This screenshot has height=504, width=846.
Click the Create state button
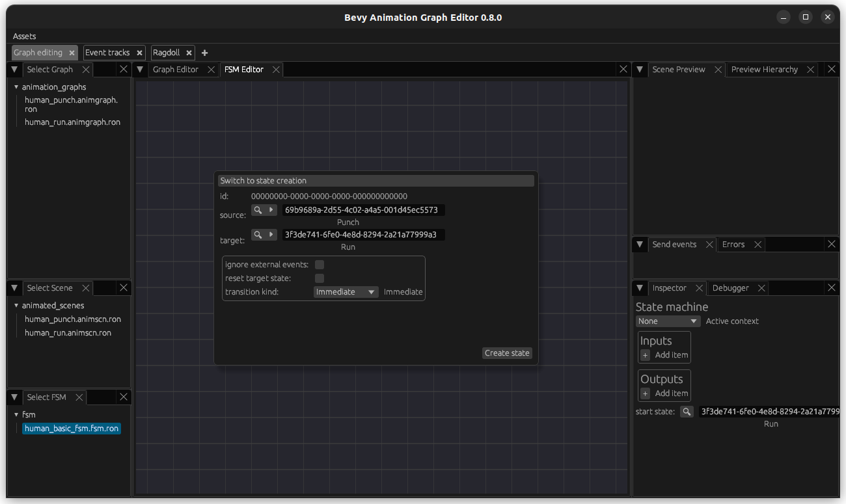[507, 353]
